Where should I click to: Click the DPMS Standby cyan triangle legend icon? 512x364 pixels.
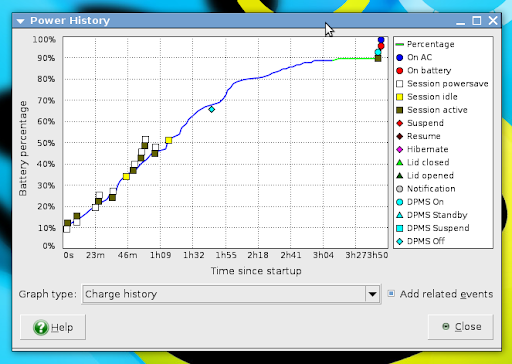pyautogui.click(x=400, y=215)
